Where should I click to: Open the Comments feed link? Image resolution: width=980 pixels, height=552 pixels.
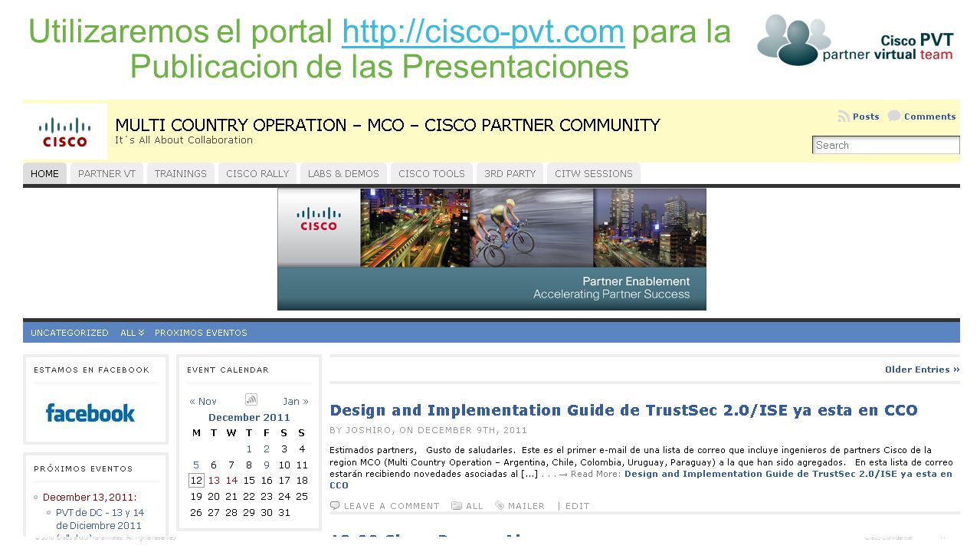[x=930, y=117]
